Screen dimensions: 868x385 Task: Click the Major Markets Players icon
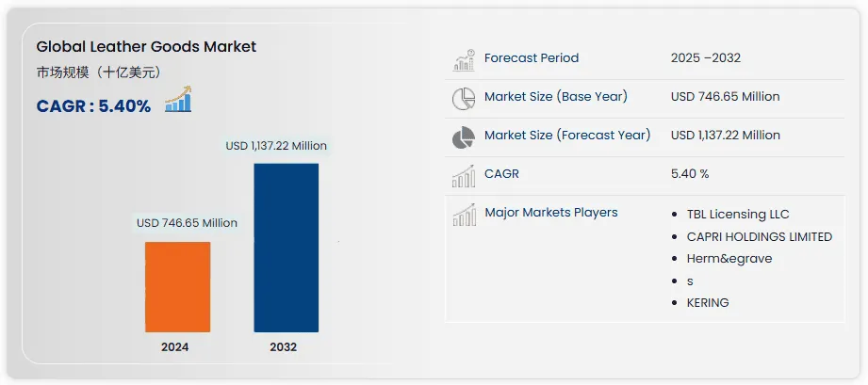coord(463,216)
